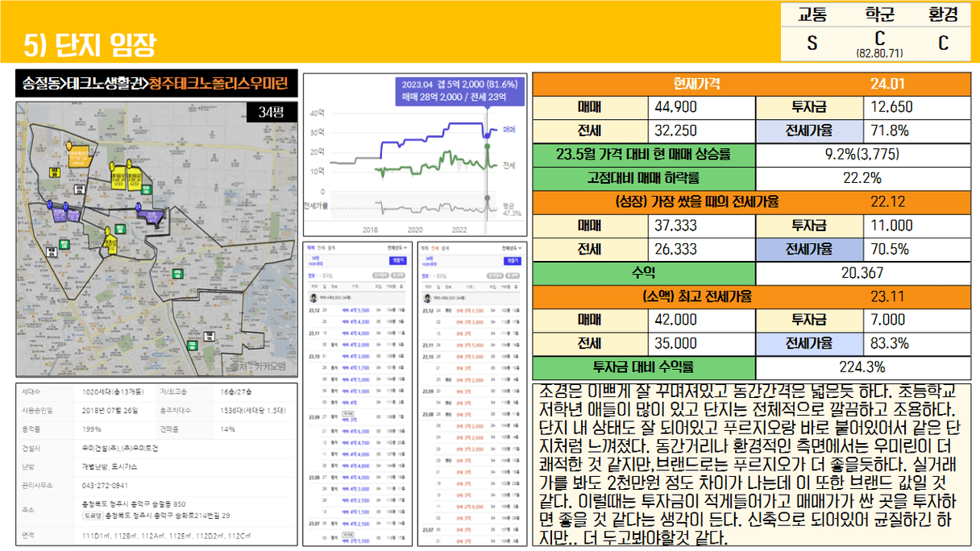Open the 매매 tab in left transaction panel
Image resolution: width=980 pixels, height=551 pixels.
click(310, 248)
